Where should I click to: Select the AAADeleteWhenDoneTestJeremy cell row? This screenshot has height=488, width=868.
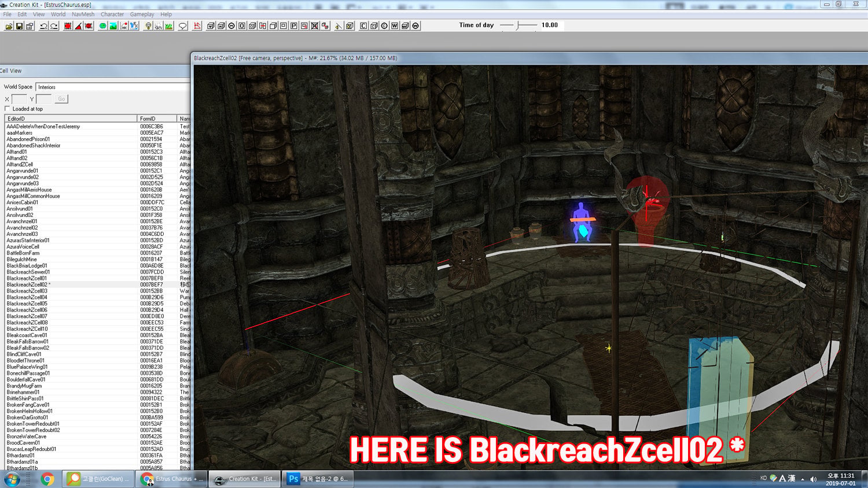(97, 126)
